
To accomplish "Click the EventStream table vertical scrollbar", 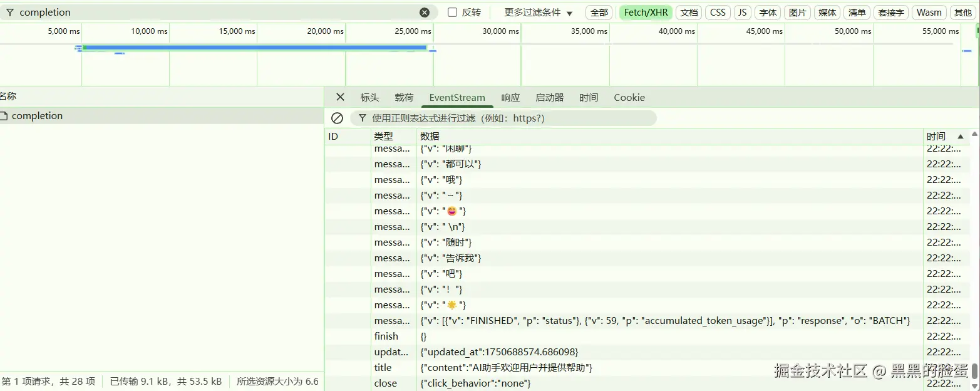I will point(975,371).
